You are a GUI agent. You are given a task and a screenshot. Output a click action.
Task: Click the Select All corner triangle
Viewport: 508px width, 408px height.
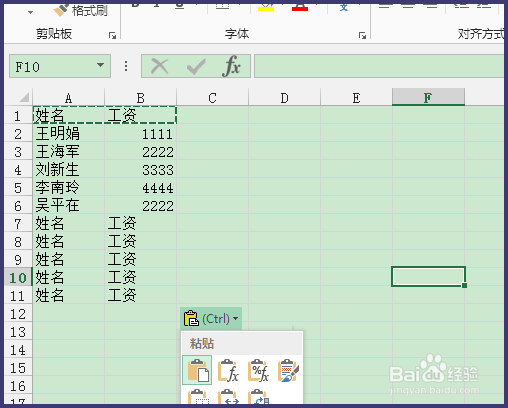(24, 97)
